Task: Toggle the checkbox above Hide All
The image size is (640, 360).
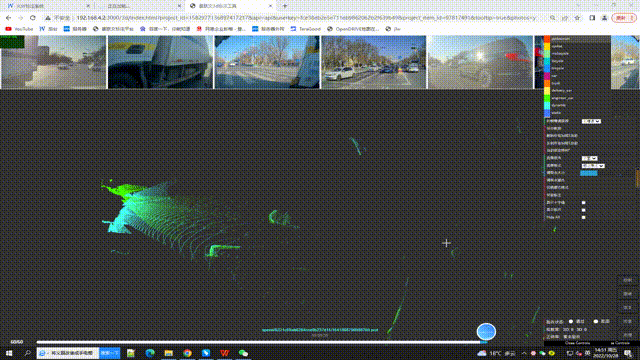Action: tap(583, 210)
